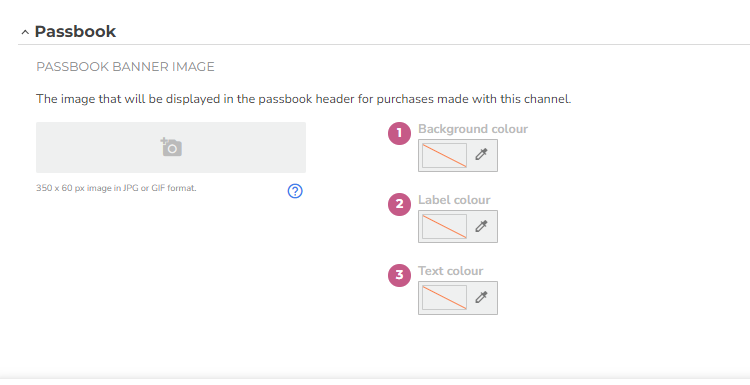Open the Label colour swatch
Viewport: 750px width, 385px height.
point(444,226)
